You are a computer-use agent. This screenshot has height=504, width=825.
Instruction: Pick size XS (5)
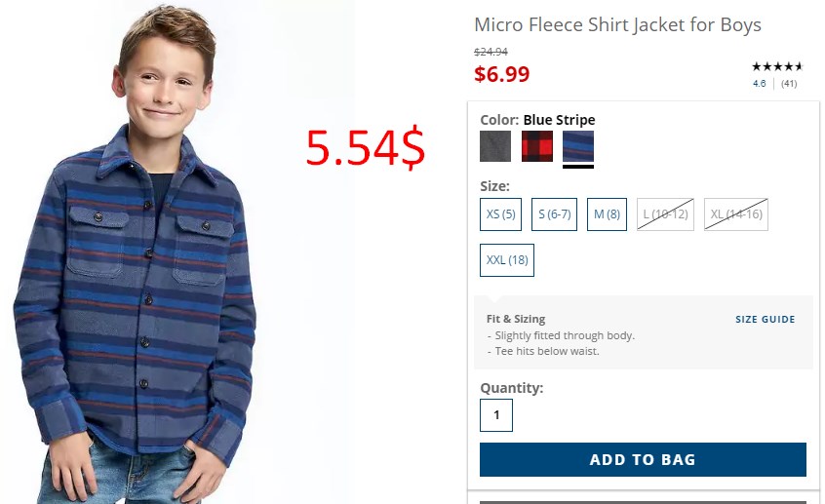click(x=500, y=214)
